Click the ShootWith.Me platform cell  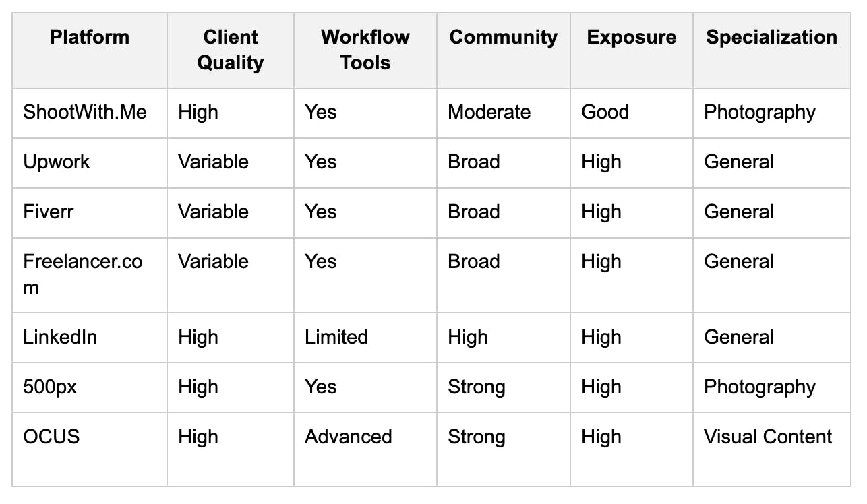pyautogui.click(x=85, y=112)
